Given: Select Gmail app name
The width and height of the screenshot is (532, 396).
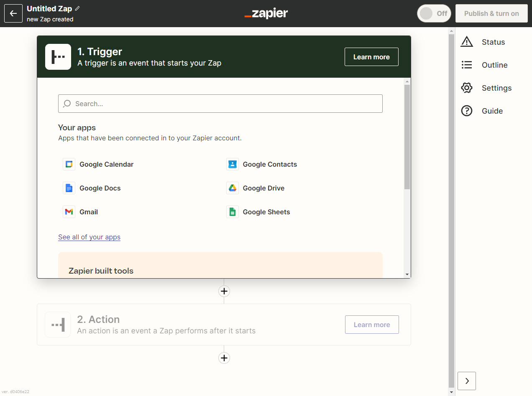Looking at the screenshot, I should [x=89, y=212].
